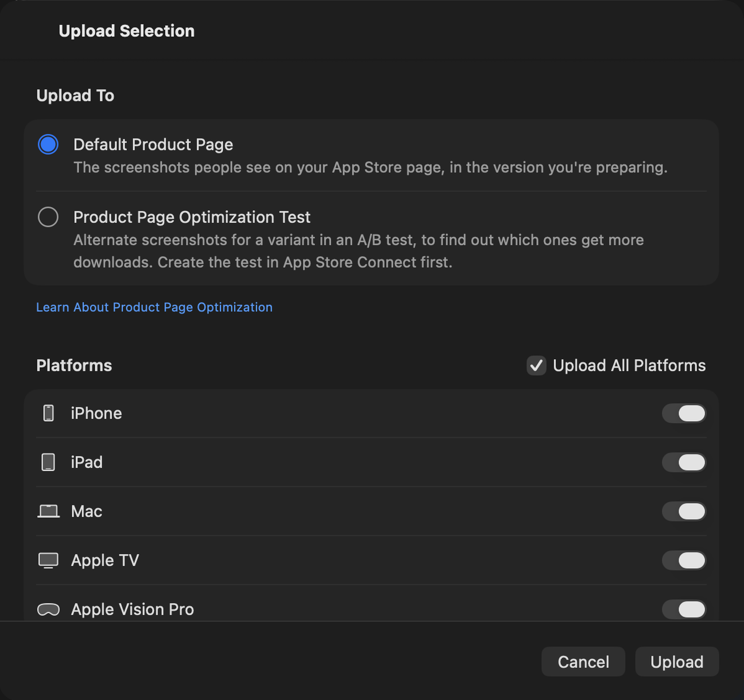Click the Apple TV display icon
744x700 pixels.
click(48, 561)
